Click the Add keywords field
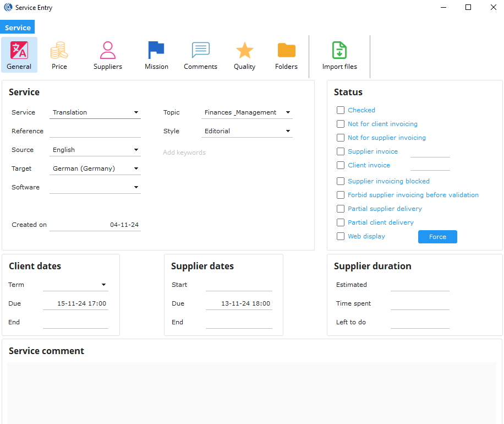Image resolution: width=504 pixels, height=424 pixels. click(184, 153)
